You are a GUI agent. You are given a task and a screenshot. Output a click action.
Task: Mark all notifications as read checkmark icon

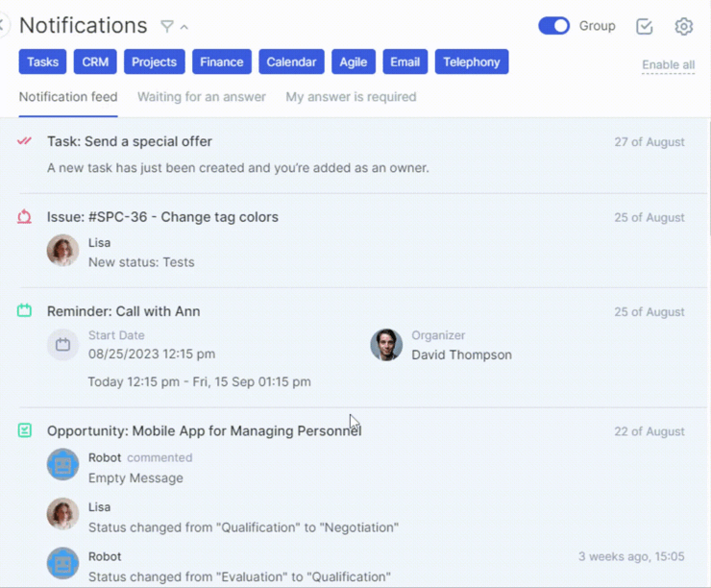[x=644, y=26]
